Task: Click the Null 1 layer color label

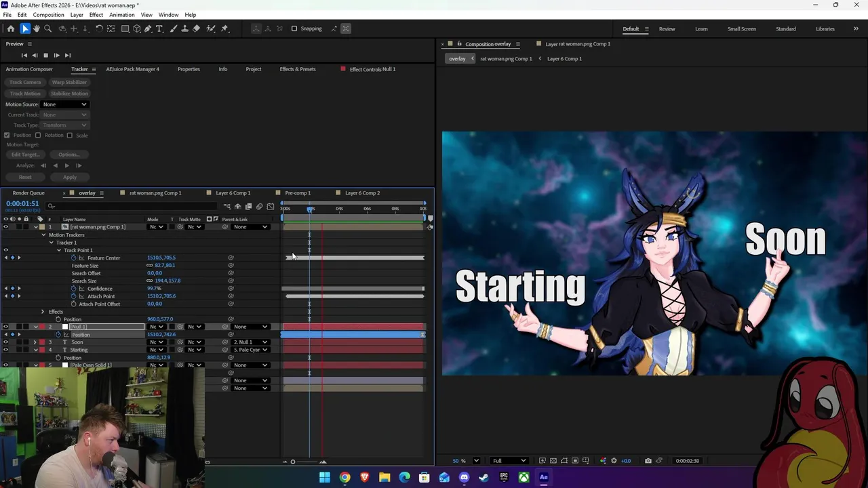Action: pyautogui.click(x=41, y=327)
